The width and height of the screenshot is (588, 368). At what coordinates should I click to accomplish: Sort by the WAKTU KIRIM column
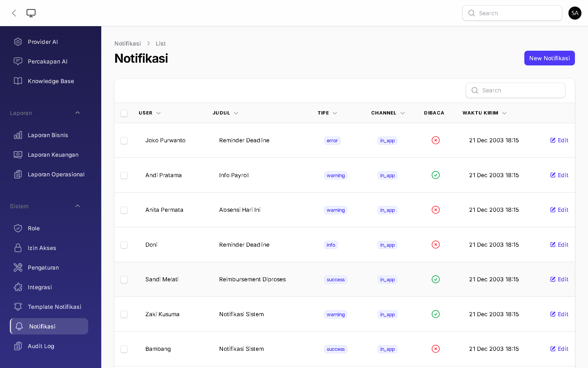pos(484,113)
